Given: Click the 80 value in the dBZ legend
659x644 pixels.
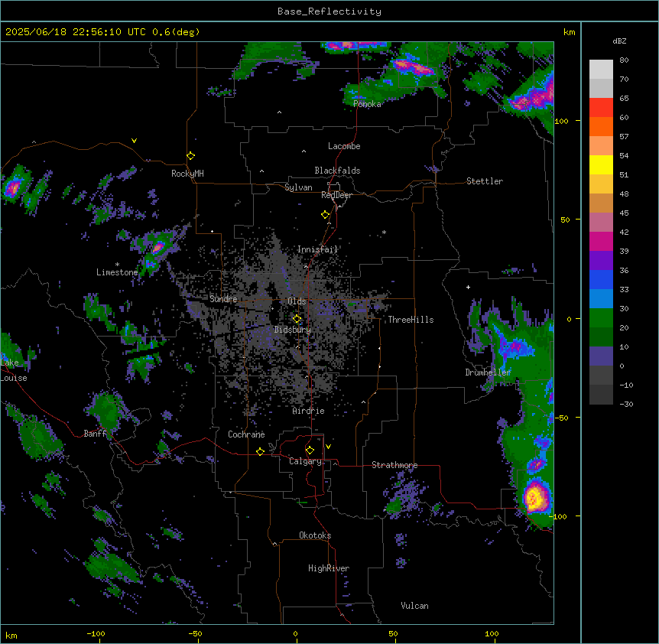Looking at the screenshot, I should tap(624, 60).
